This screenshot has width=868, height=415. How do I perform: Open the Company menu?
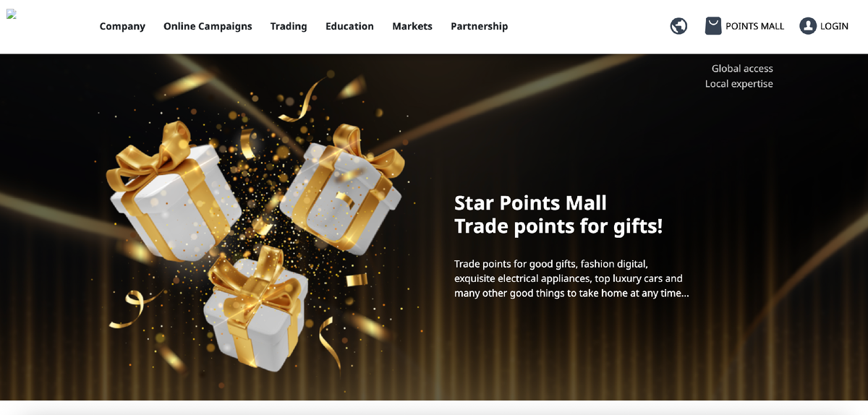coord(122,26)
